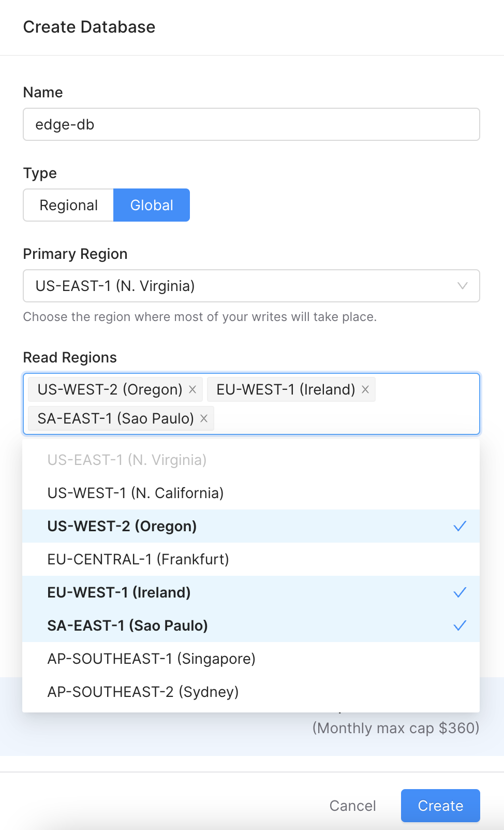Deselect US-WEST-2 (Oregon) in dropdown list
The width and height of the screenshot is (504, 830).
pyautogui.click(x=122, y=526)
